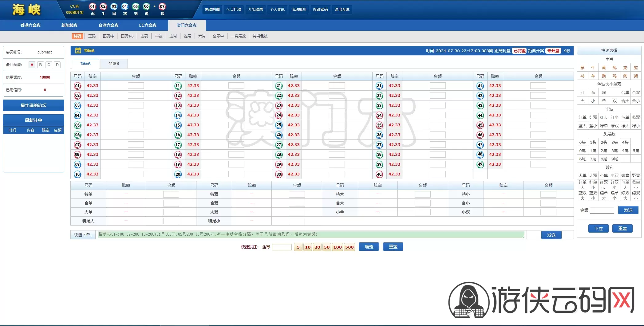Click the 海峡 logo
Viewport: 644px width, 326px height.
(x=26, y=10)
